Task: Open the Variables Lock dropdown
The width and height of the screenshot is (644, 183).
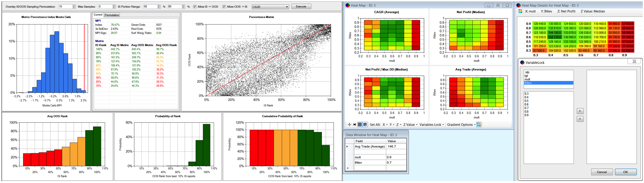Action: pyautogui.click(x=431, y=125)
